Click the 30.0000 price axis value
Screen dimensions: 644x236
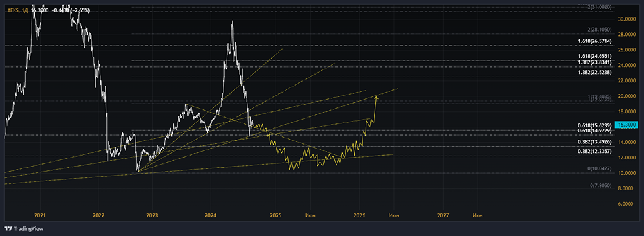(627, 19)
